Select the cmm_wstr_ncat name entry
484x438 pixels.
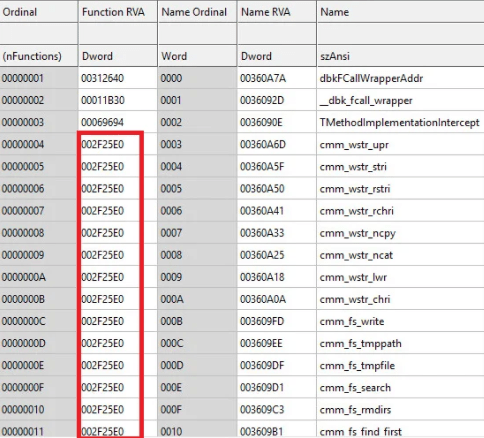tap(401, 255)
